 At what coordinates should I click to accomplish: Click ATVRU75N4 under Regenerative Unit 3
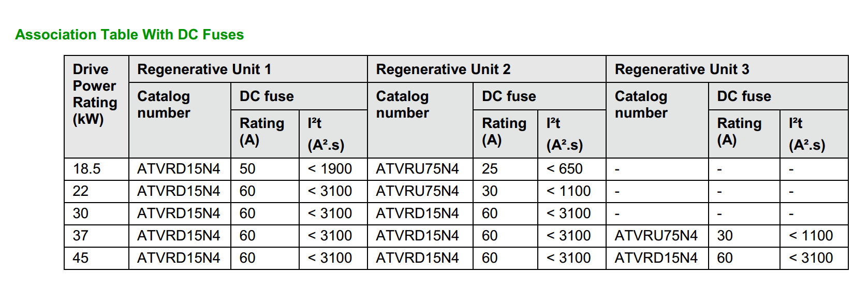[656, 236]
